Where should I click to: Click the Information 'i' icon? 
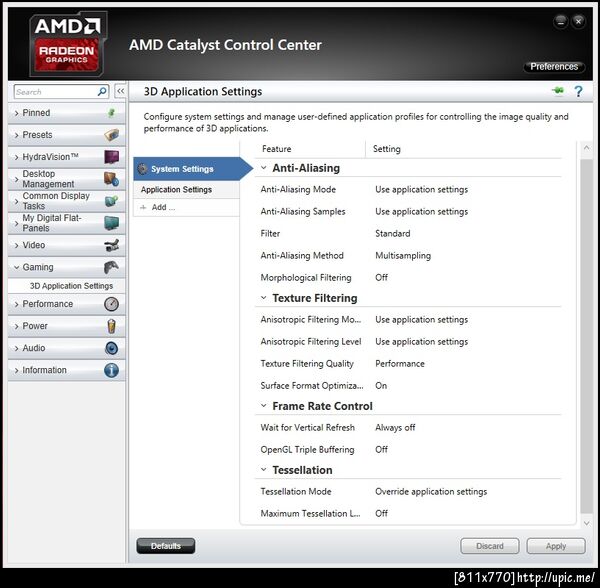111,370
